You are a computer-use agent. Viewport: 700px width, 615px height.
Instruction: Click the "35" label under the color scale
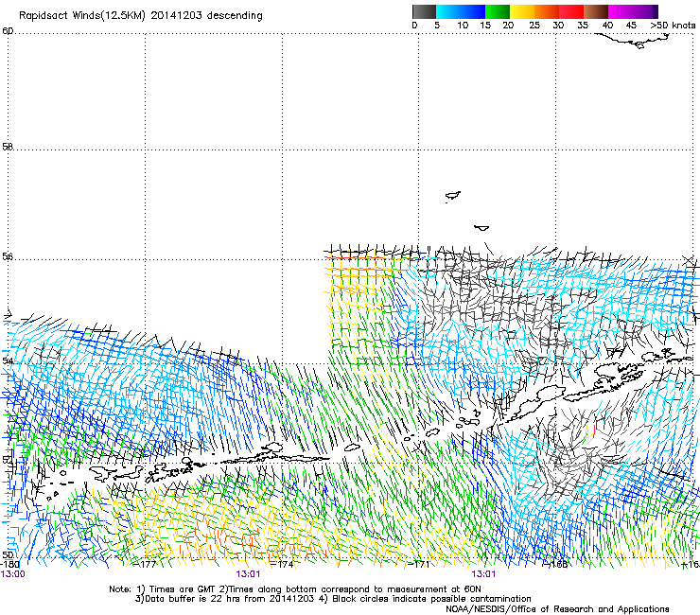pyautogui.click(x=583, y=26)
